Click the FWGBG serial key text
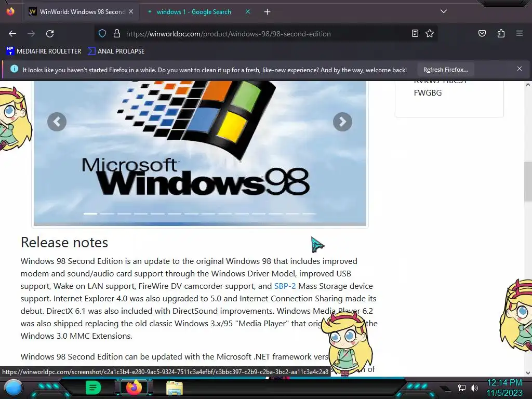This screenshot has width=532, height=399. click(428, 92)
